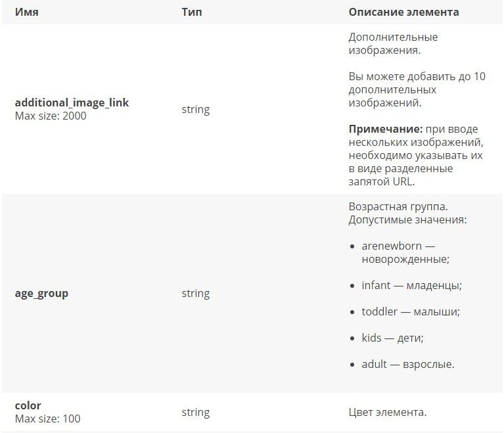Click the Дополнительные изображения description text

click(x=393, y=44)
